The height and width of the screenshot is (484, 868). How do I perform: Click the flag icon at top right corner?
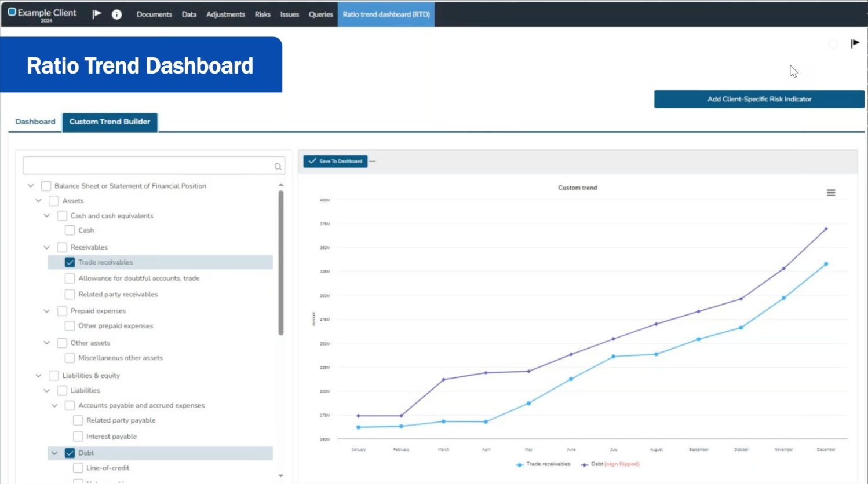pyautogui.click(x=855, y=43)
